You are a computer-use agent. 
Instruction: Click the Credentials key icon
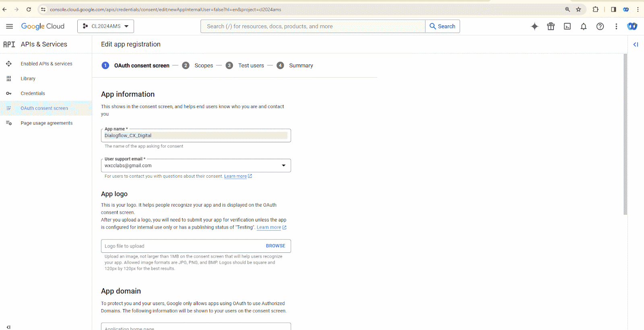(9, 93)
